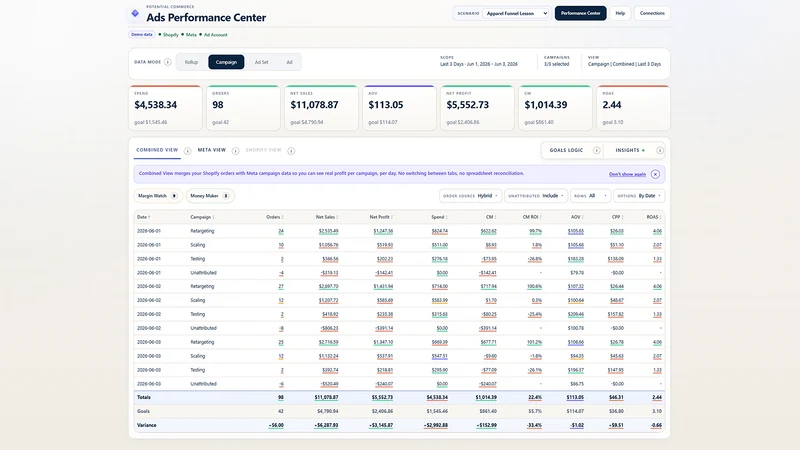Viewport: 800px width, 450px height.
Task: Click Testing campaign in 2026-06-03 row
Action: coord(197,370)
